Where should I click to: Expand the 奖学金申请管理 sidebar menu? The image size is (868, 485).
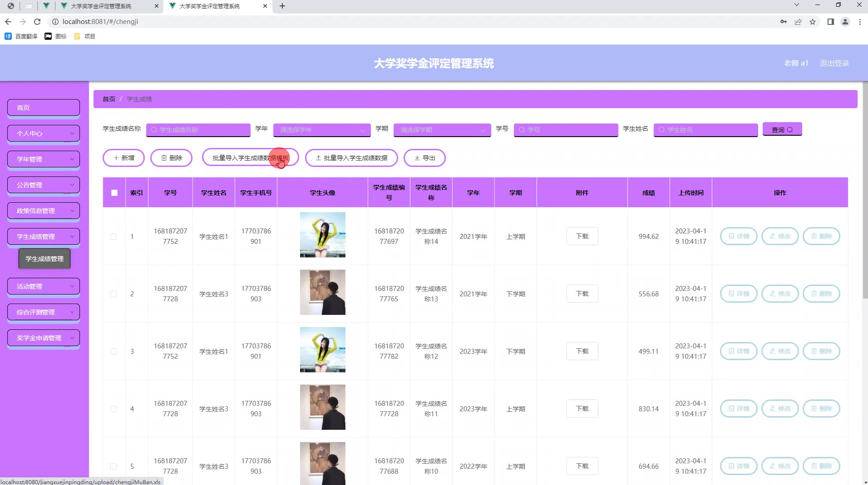[x=43, y=338]
